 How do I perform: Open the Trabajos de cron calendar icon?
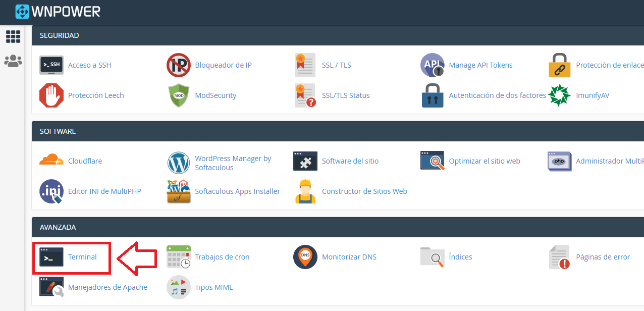pyautogui.click(x=178, y=257)
